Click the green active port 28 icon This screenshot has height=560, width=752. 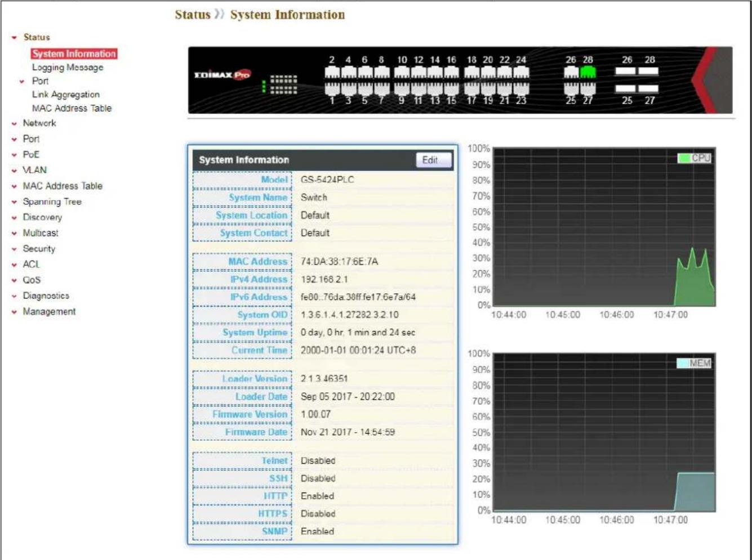(588, 72)
